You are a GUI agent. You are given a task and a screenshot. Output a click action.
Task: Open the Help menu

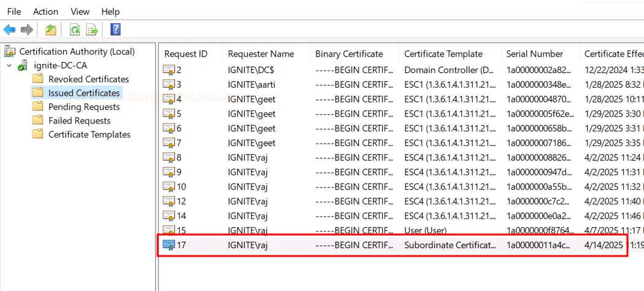point(110,12)
